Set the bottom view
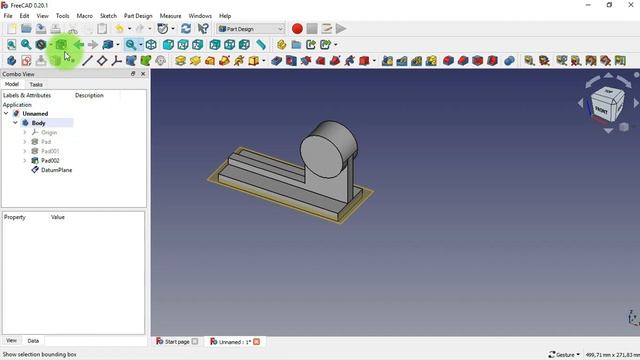Viewport: 640px width, 360px height. tap(229, 44)
